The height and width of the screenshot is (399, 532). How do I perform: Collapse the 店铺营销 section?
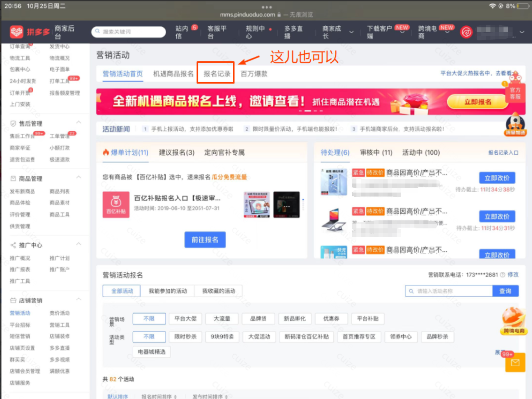point(79,299)
